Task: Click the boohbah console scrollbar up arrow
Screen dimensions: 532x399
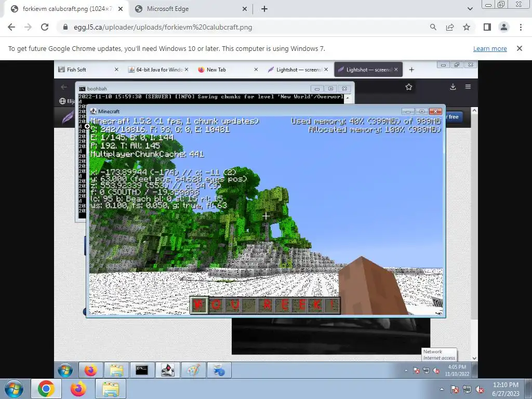Action: (348, 97)
